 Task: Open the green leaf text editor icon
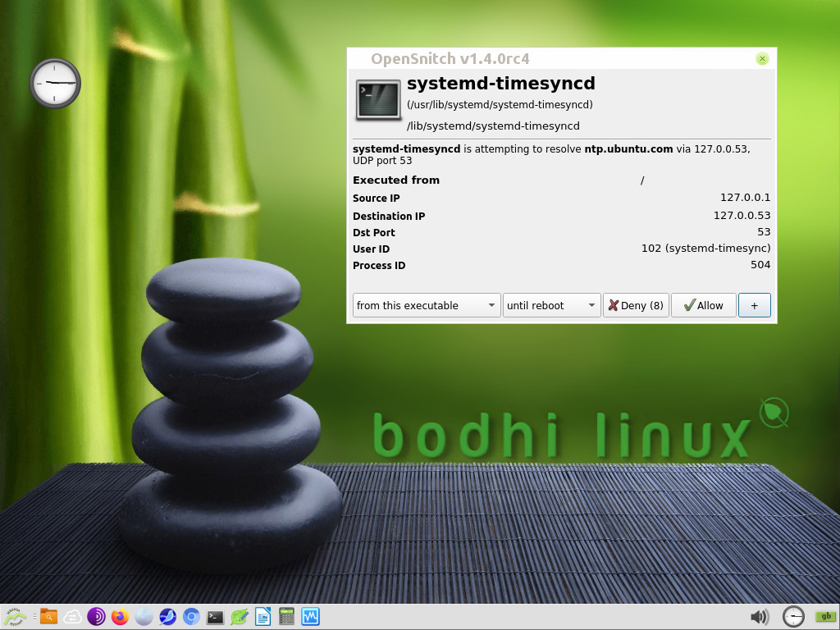[x=239, y=617]
